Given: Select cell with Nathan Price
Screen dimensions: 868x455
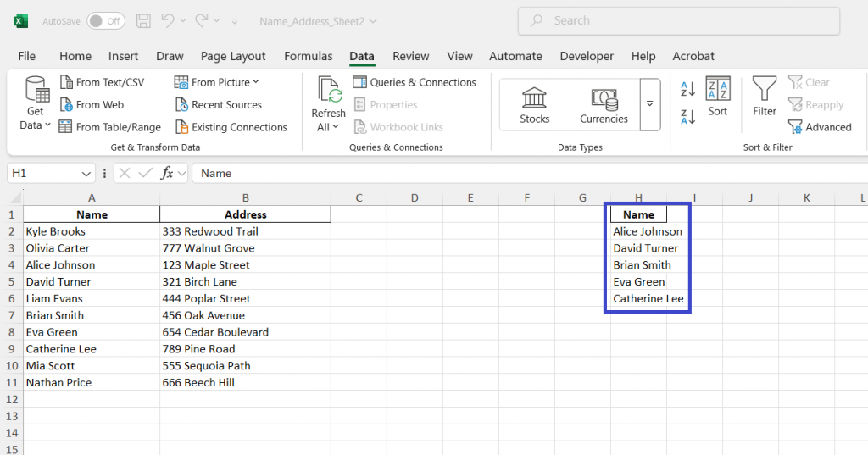Looking at the screenshot, I should 92,382.
